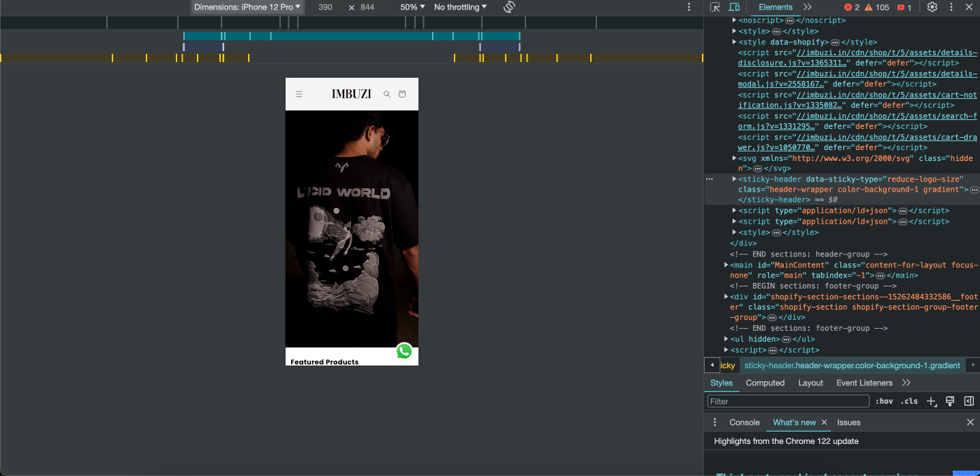The width and height of the screenshot is (980, 476).
Task: Toggle the device toolbar icon
Action: [734, 7]
